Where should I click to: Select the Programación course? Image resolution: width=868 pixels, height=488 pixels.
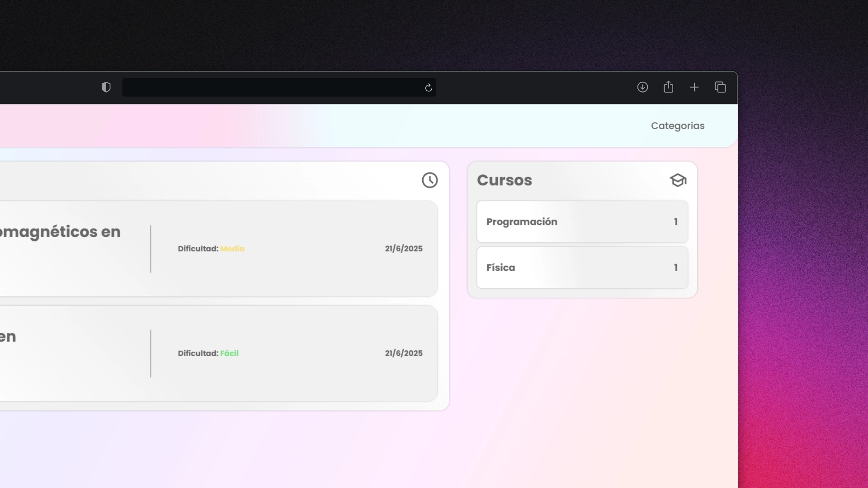(521, 222)
